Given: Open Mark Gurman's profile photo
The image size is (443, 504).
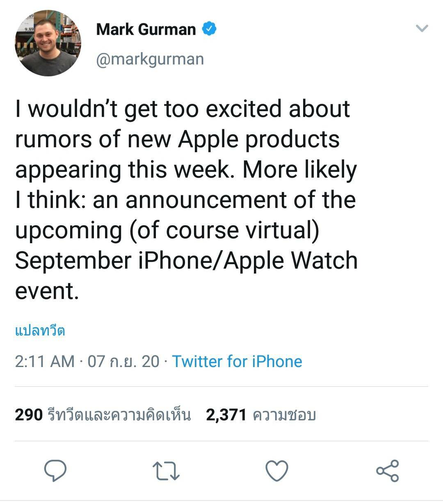Looking at the screenshot, I should click(48, 43).
